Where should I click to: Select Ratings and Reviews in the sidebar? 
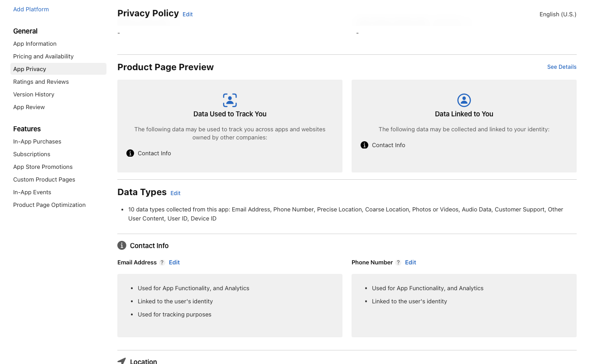coord(41,82)
